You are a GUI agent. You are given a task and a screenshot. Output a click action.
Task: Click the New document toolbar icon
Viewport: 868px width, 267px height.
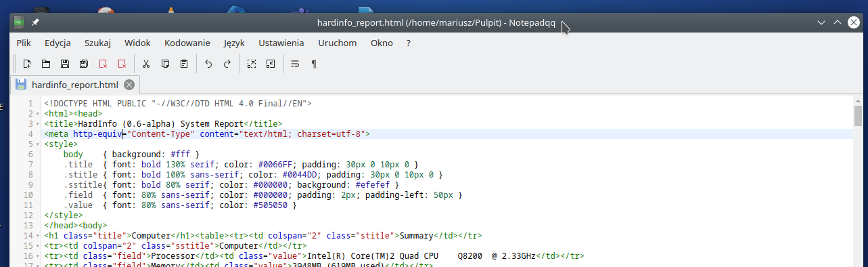coord(27,64)
